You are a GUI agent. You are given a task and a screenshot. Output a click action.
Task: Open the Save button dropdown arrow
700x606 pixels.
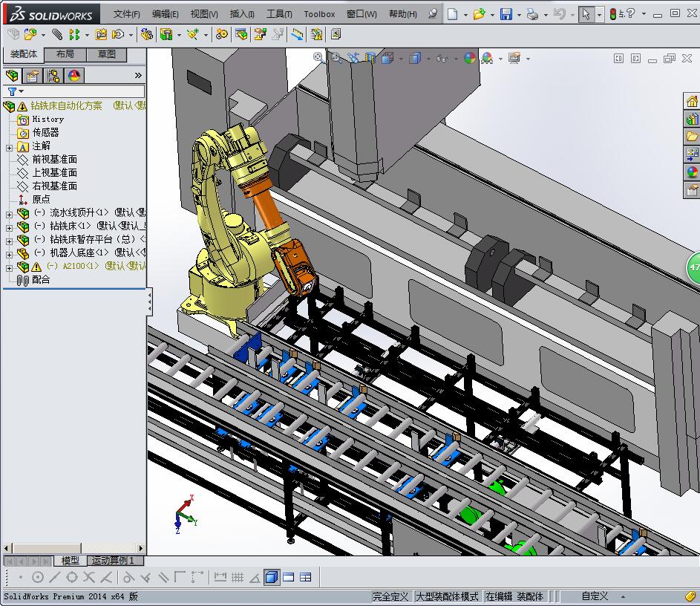pos(519,15)
